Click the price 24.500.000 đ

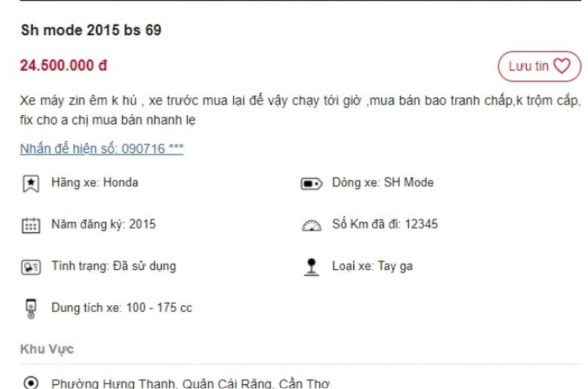pos(64,66)
